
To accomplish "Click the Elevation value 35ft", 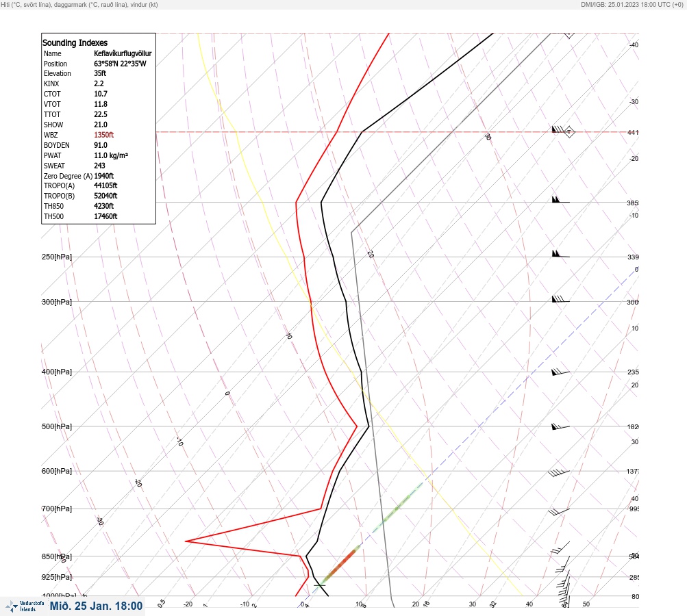I will coord(100,73).
